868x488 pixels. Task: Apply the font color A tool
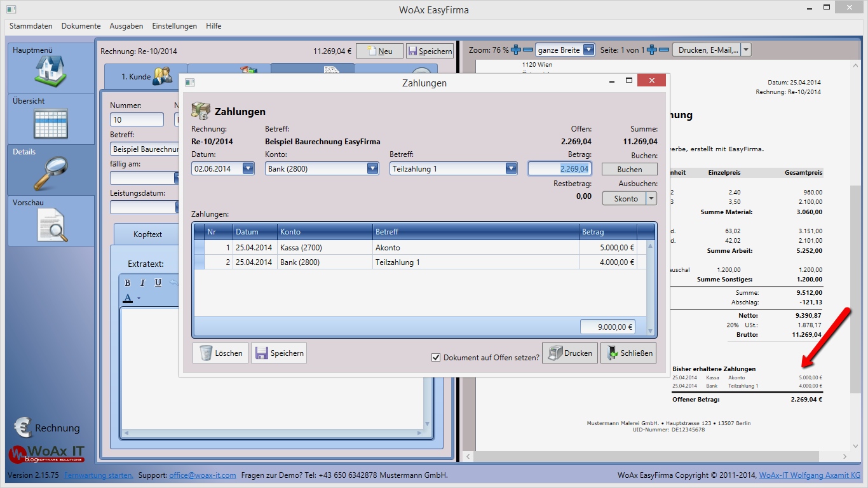tap(128, 297)
